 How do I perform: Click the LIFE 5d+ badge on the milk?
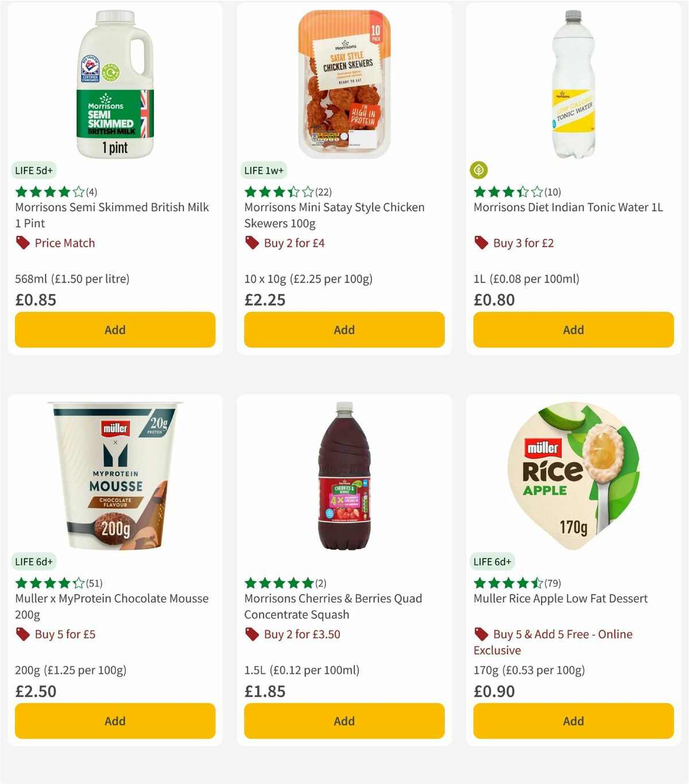34,170
